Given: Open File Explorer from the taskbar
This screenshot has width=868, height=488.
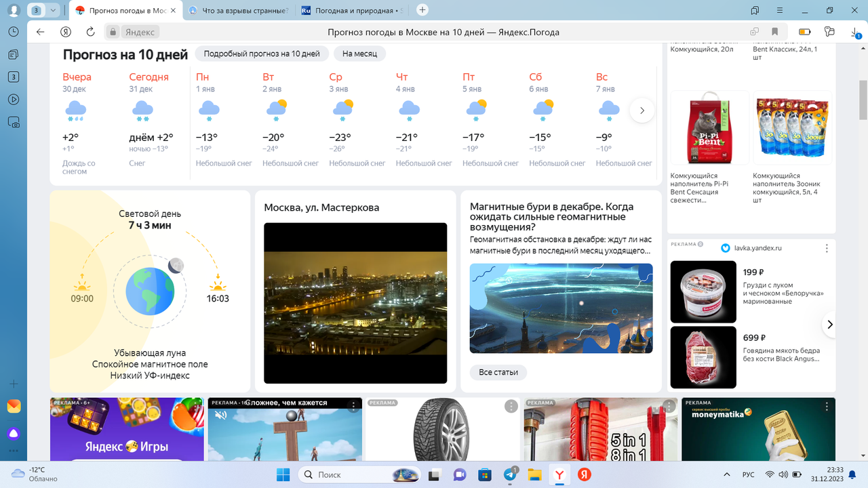Looking at the screenshot, I should [x=535, y=474].
